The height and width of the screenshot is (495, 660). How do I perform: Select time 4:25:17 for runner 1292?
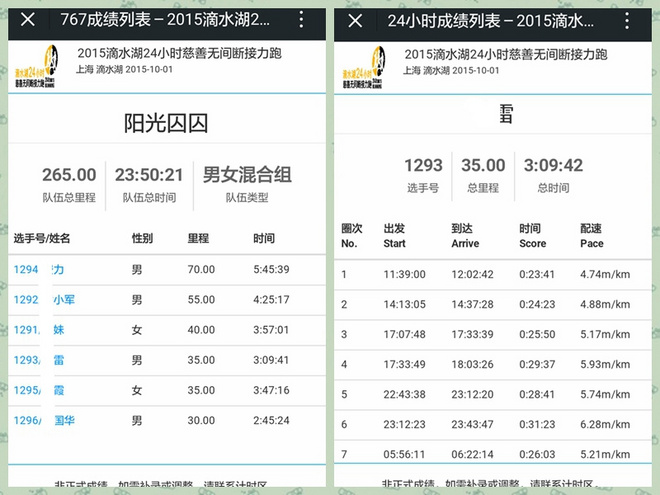click(x=271, y=300)
